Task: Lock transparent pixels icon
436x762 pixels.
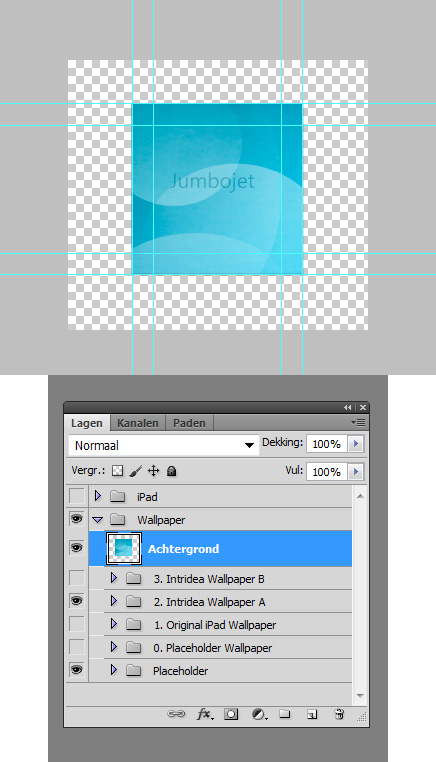Action: (118, 470)
